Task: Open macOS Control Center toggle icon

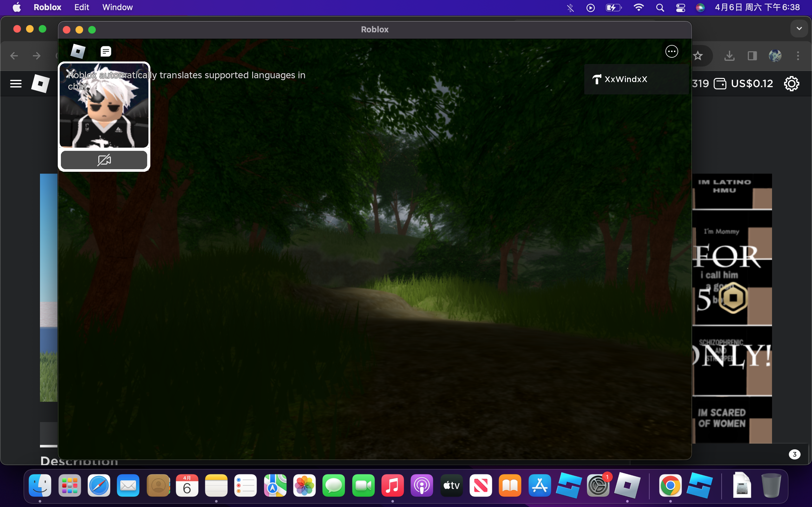Action: (680, 7)
